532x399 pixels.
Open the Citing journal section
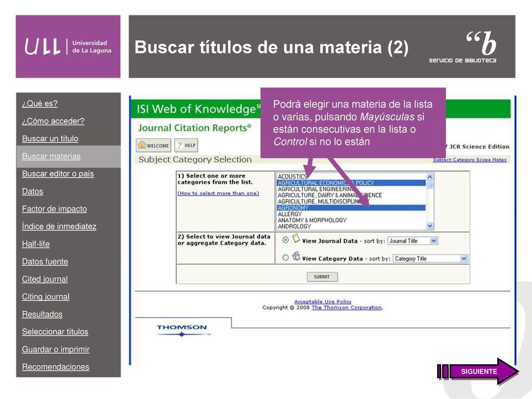[x=46, y=297]
